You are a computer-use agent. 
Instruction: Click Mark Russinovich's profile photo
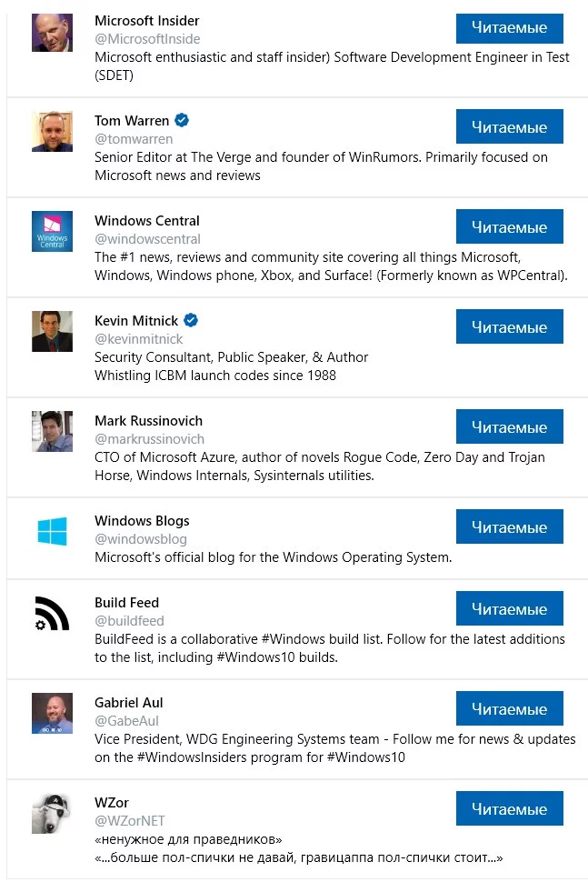pyautogui.click(x=52, y=432)
